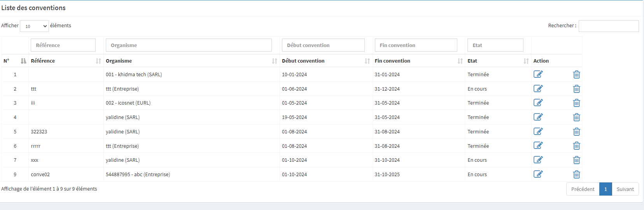
Task: Click the Référence filter field
Action: point(63,45)
